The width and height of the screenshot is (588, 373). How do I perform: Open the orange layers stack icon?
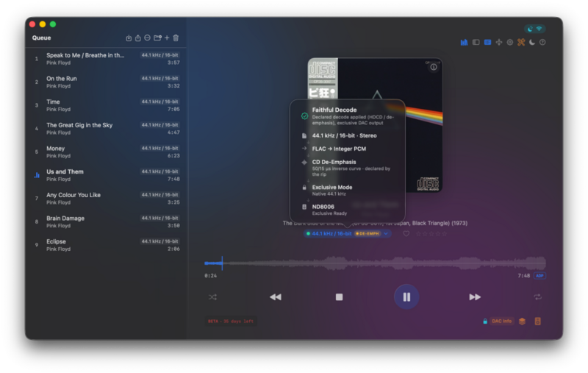pos(522,322)
